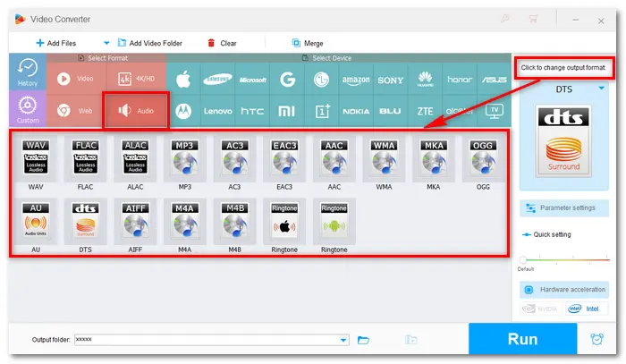
Task: Open the Apple device presets
Action: [183, 79]
